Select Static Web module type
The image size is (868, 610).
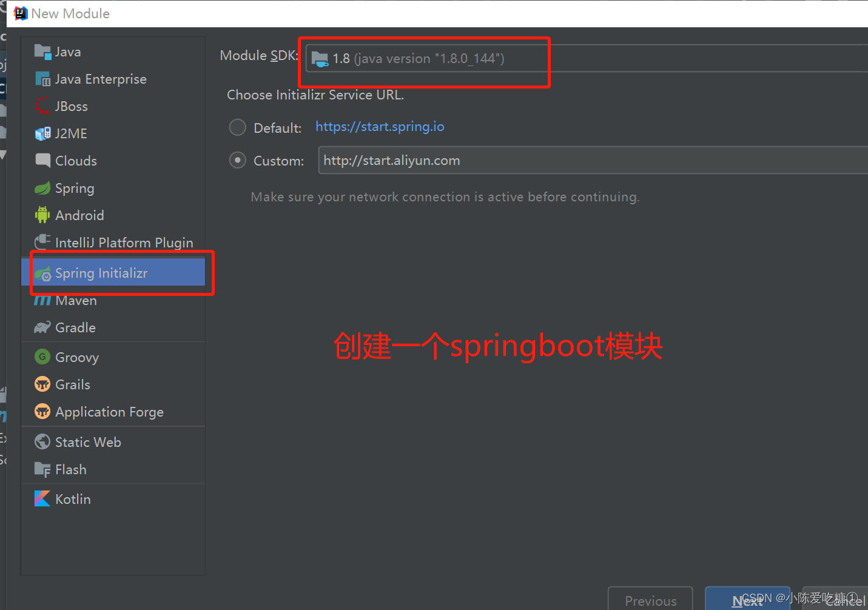point(113,442)
